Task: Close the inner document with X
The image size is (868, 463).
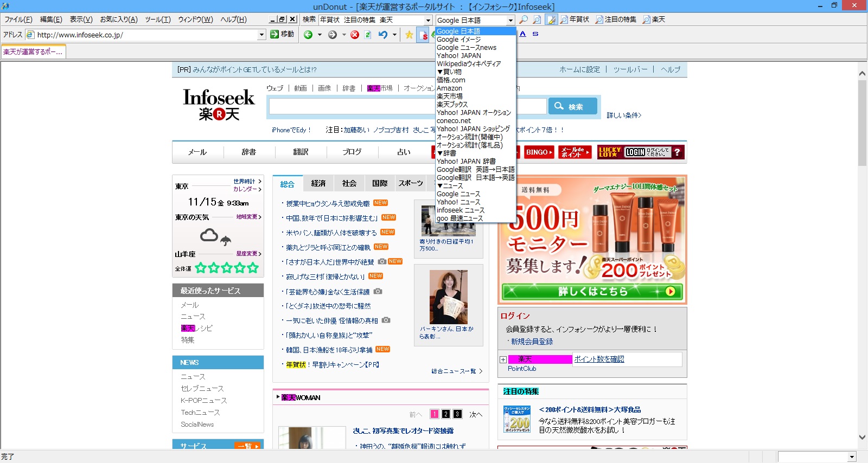Action: coord(292,19)
